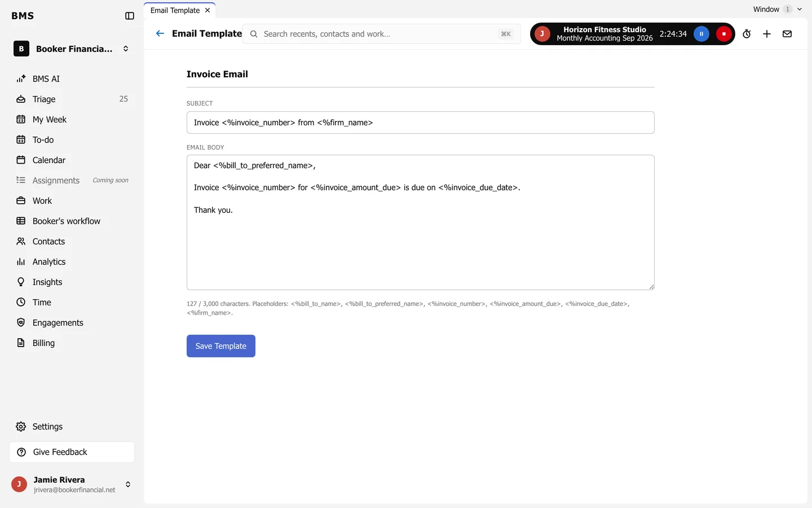Open the Window dropdown menu
812x508 pixels.
[777, 9]
